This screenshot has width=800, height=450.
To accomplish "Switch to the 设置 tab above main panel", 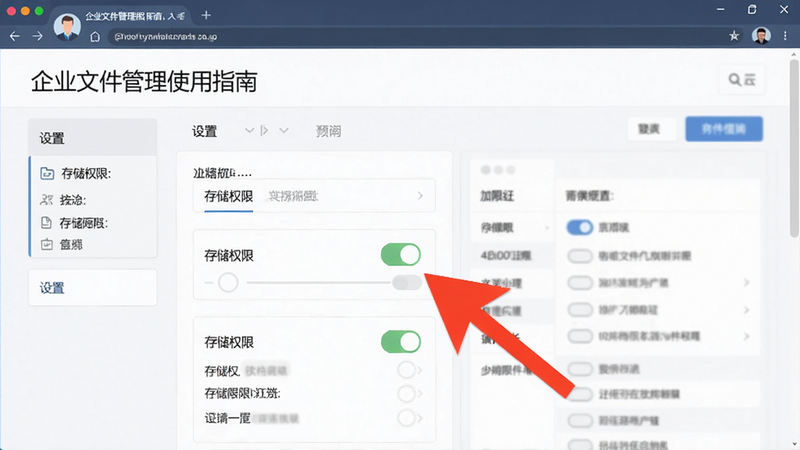I will [205, 132].
